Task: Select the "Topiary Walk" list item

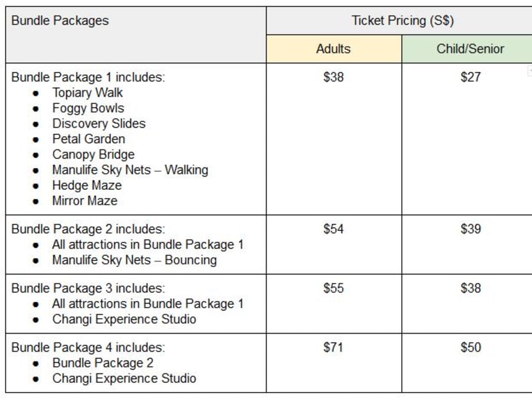Action: pos(87,92)
